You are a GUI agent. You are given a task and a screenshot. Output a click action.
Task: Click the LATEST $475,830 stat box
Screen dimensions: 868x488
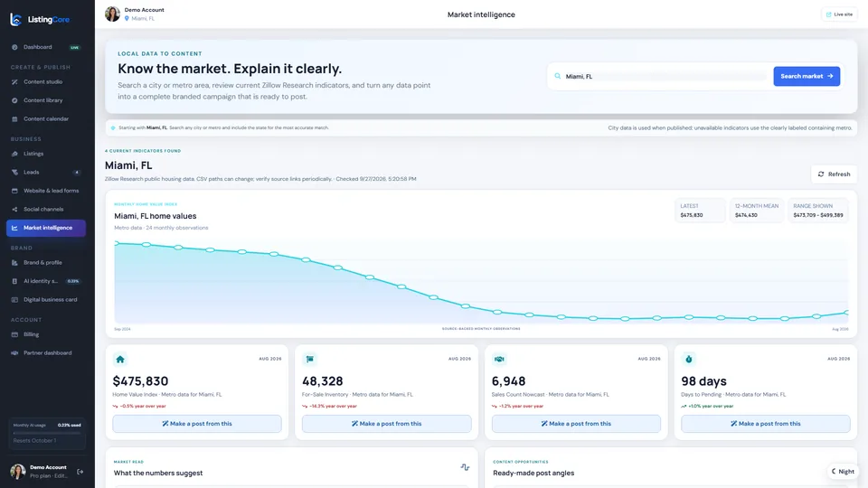tap(700, 211)
